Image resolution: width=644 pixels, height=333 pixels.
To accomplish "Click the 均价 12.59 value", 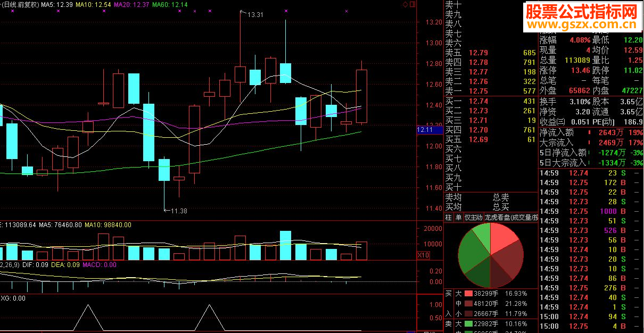I will point(633,49).
